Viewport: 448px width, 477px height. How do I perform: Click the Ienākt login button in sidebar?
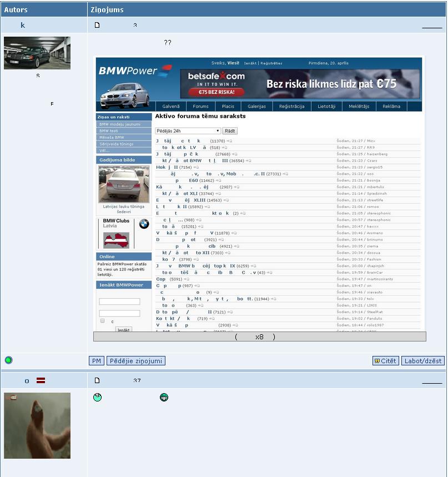[123, 330]
